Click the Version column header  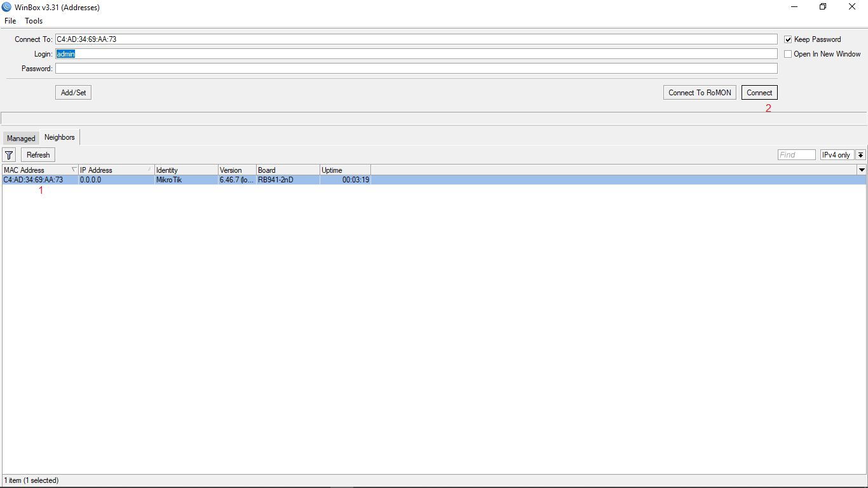(x=237, y=170)
